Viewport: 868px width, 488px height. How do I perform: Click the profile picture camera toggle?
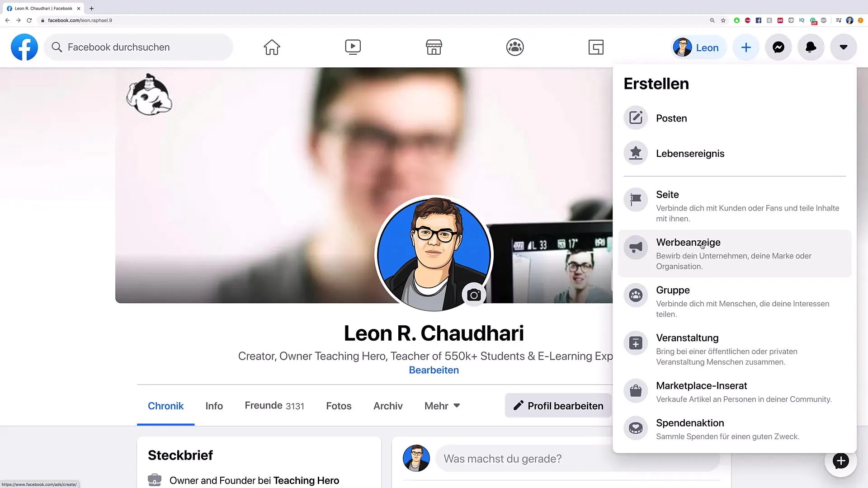click(x=474, y=294)
